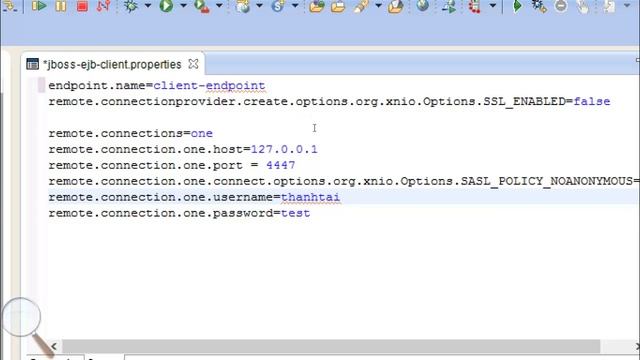Click the remote.connection.one.host key
The height and width of the screenshot is (360, 640).
146,149
